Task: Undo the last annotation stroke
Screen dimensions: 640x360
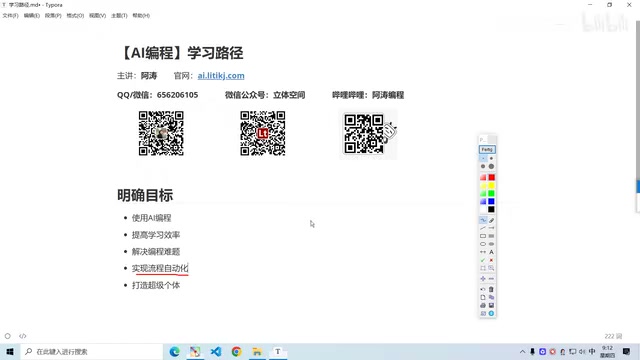Action: pyautogui.click(x=483, y=289)
